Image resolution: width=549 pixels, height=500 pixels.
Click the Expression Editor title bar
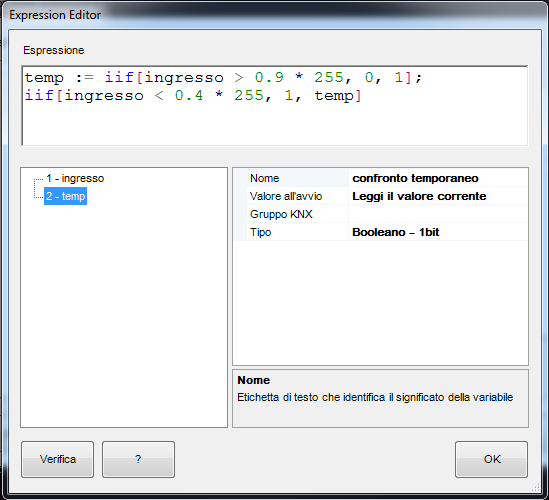(x=274, y=15)
